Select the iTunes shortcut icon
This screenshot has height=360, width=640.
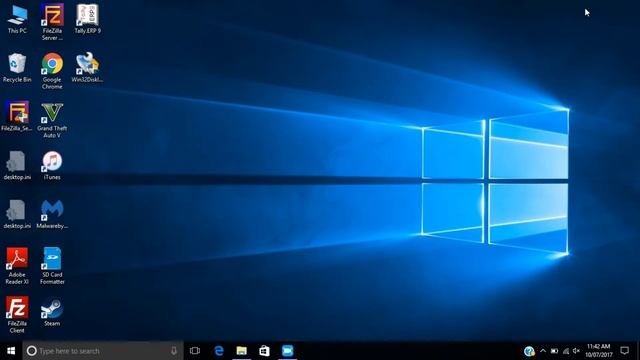[x=52, y=166]
